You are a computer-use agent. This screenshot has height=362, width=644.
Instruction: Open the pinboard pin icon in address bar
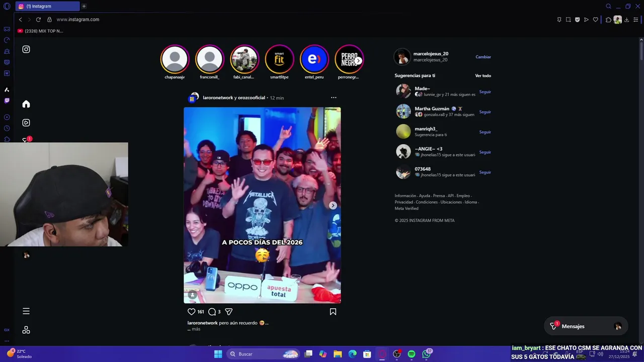[x=559, y=20]
